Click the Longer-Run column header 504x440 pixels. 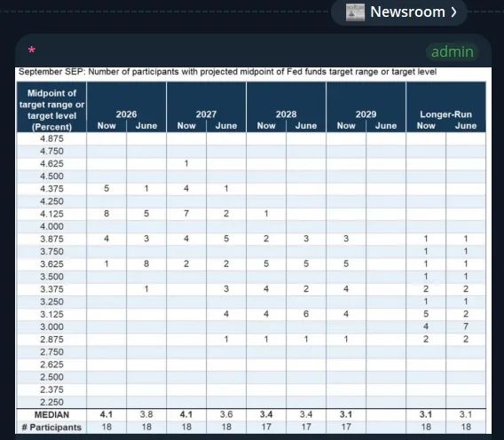click(445, 114)
